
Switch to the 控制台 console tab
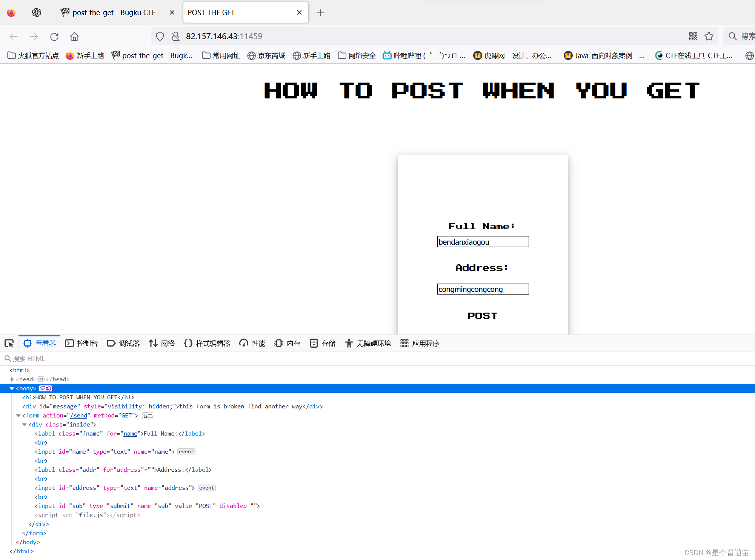pos(81,343)
